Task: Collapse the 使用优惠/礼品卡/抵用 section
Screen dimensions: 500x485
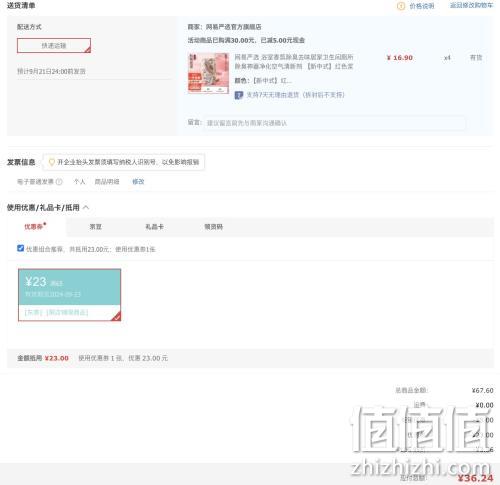Action: click(x=86, y=207)
